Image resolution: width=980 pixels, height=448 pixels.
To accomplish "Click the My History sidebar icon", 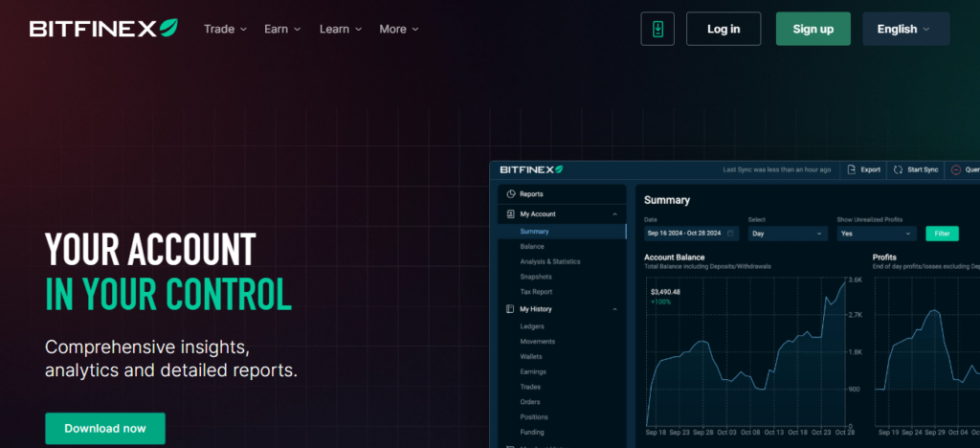I will [511, 309].
